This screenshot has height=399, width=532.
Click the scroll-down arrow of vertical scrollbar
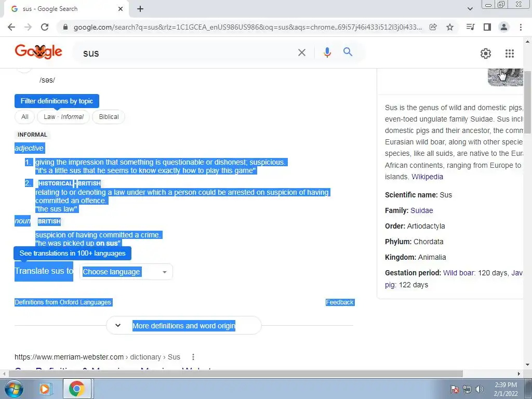coord(527,365)
